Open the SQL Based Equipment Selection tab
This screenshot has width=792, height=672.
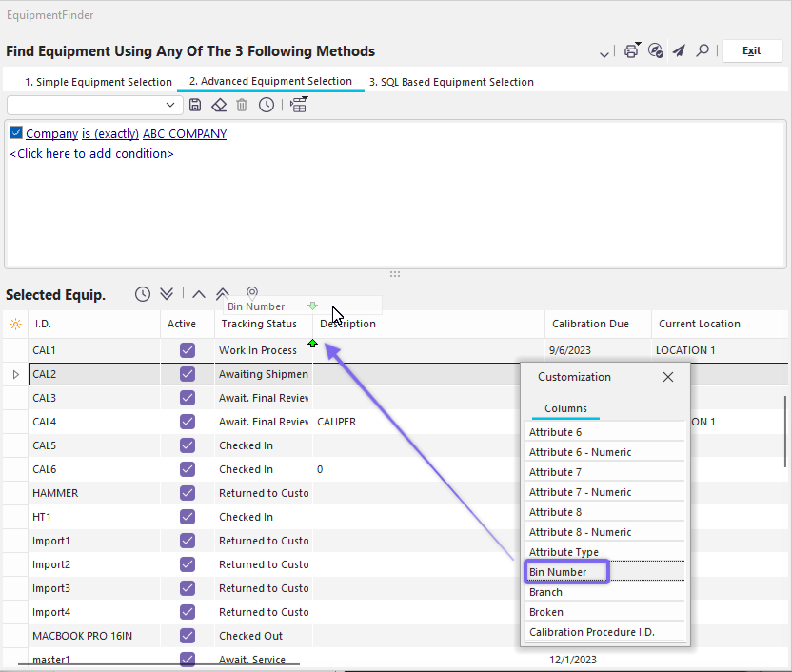point(451,82)
